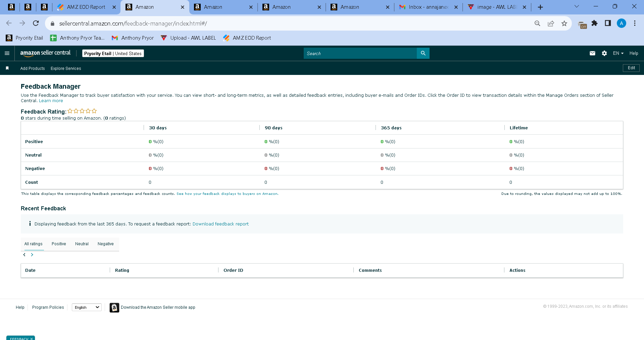The height and width of the screenshot is (340, 644).
Task: Close the image - AWL LABEL tab
Action: (x=525, y=7)
